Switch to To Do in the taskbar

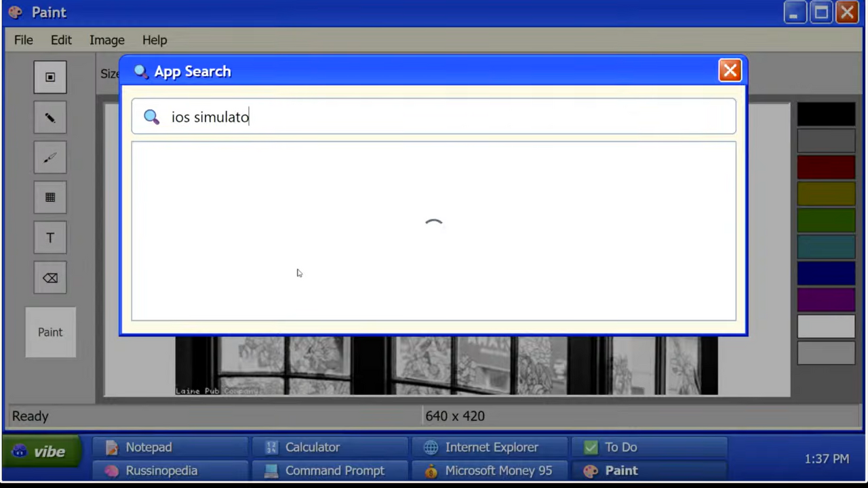coord(650,447)
